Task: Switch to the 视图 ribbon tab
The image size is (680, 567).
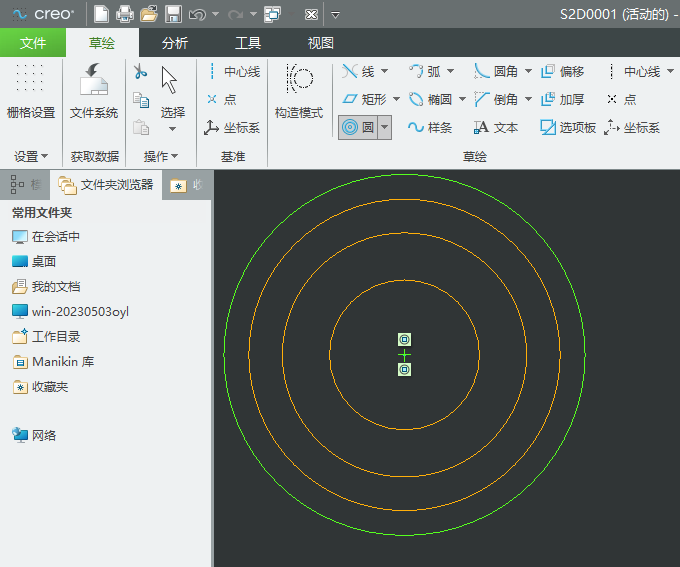Action: point(320,43)
